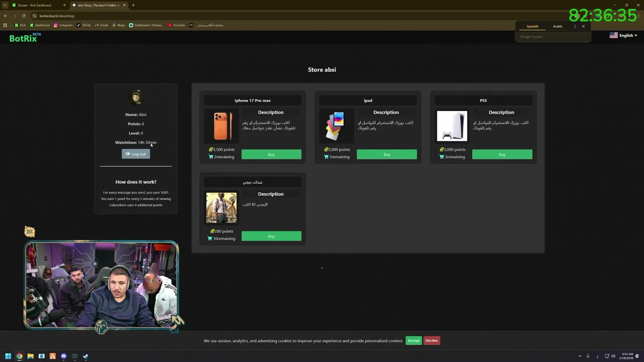Open the Windows Start menu

coord(8,356)
